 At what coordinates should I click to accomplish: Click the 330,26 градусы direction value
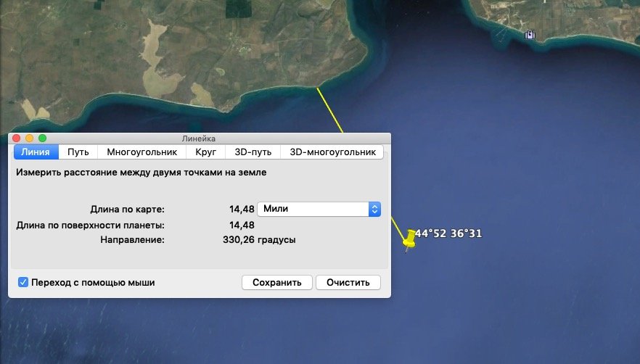259,239
